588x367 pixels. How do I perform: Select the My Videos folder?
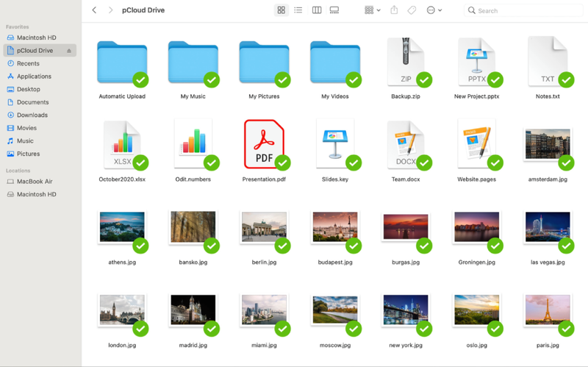coord(335,63)
